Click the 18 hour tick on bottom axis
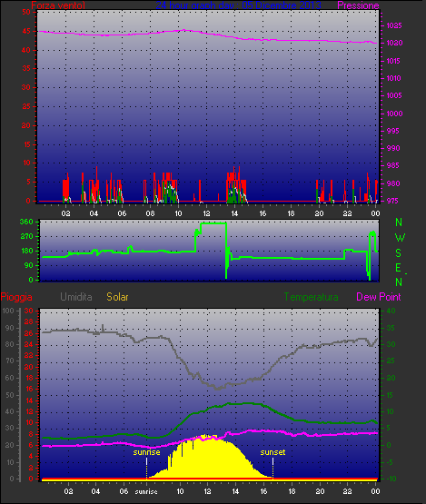This screenshot has height=504, width=426. [x=292, y=491]
